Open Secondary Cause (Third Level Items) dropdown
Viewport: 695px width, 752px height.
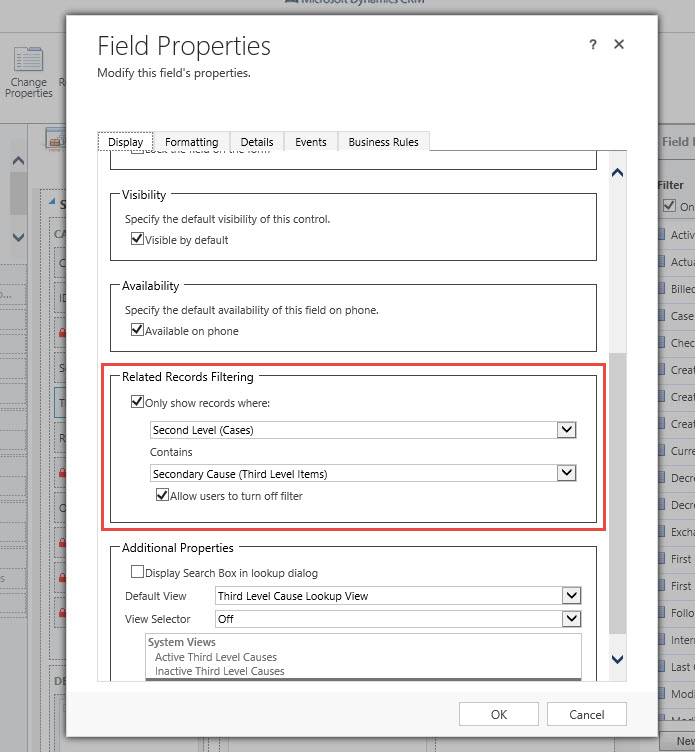(567, 473)
